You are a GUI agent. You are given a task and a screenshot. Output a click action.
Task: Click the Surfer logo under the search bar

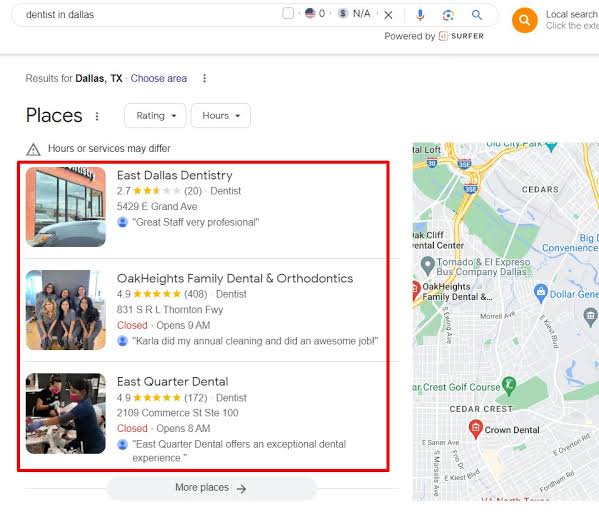click(461, 36)
